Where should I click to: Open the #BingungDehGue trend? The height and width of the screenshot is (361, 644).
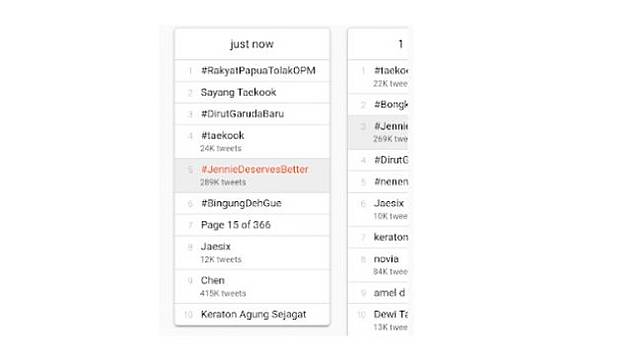[x=252, y=203]
